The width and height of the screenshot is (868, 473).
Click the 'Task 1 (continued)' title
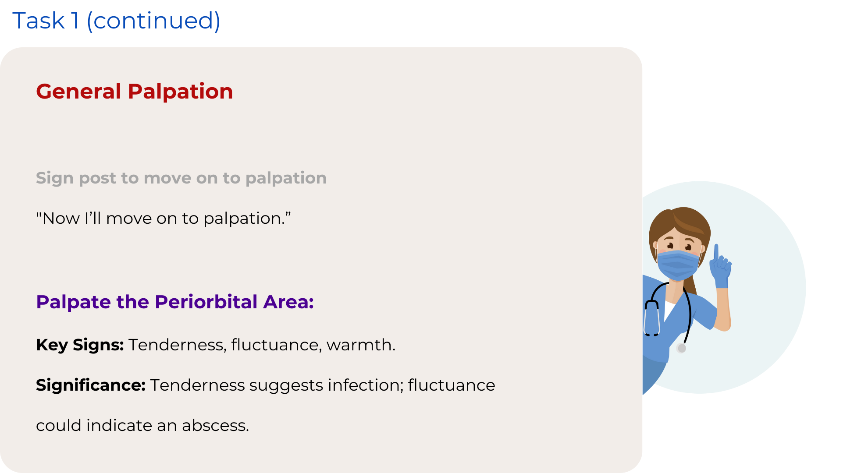(116, 21)
